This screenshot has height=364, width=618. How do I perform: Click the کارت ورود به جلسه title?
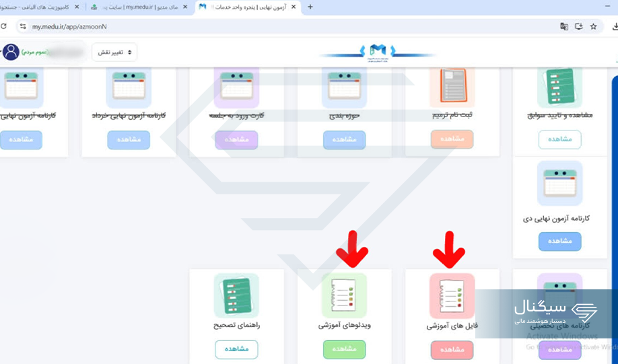[236, 116]
